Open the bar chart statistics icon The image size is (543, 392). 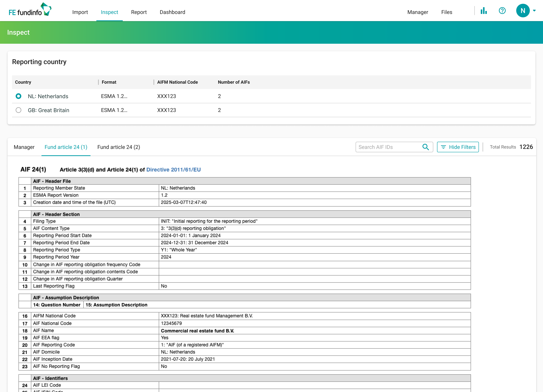point(484,11)
